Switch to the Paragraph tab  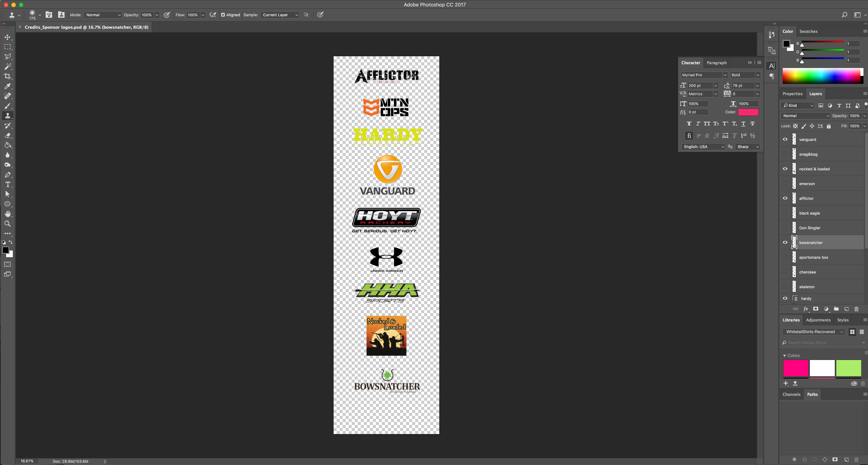click(716, 63)
